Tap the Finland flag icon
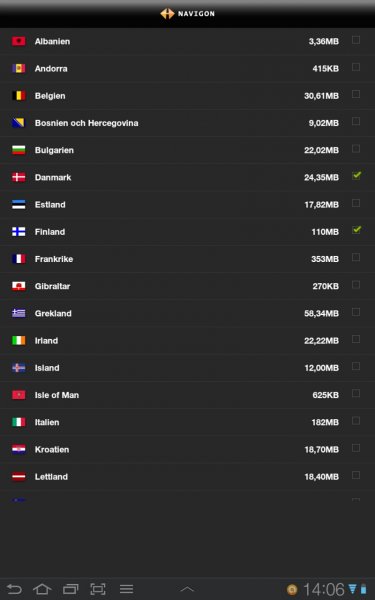Viewport: 375px width, 600px height. tap(18, 232)
